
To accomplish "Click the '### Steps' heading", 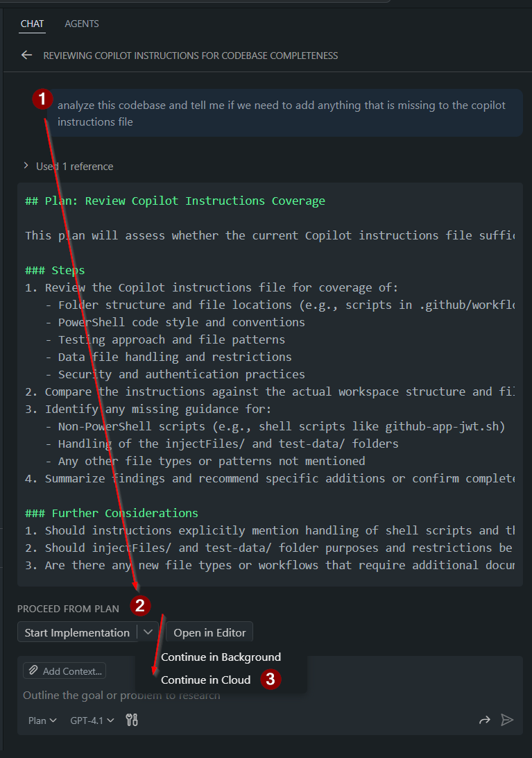I will (55, 270).
